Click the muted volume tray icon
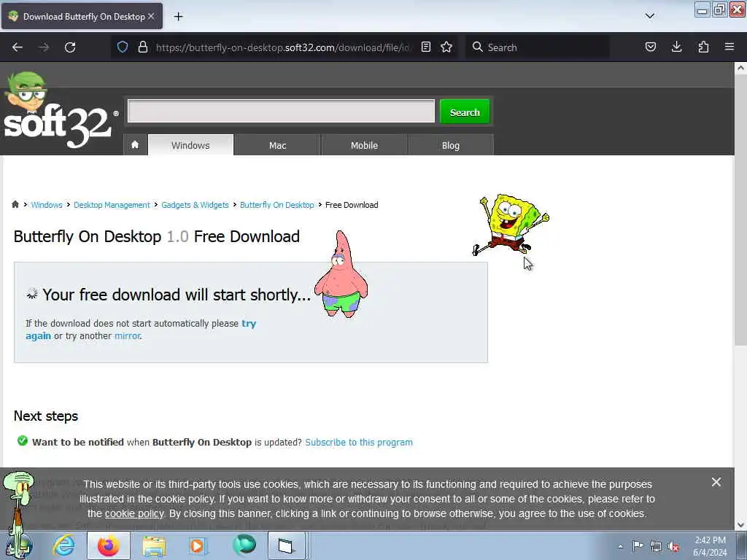The width and height of the screenshot is (747, 560). (673, 546)
